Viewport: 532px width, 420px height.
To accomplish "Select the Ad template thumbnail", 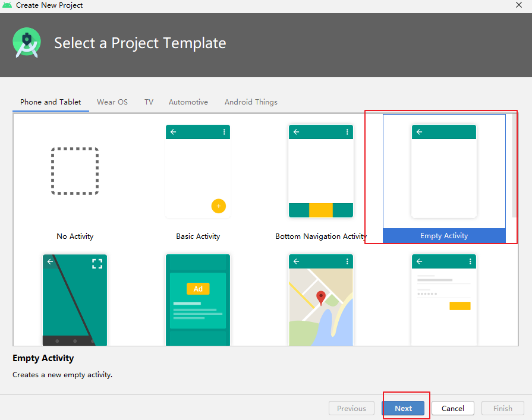I will [198, 300].
